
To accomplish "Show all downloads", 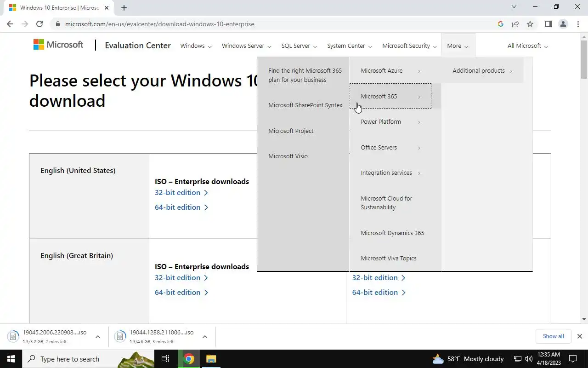I will 553,336.
